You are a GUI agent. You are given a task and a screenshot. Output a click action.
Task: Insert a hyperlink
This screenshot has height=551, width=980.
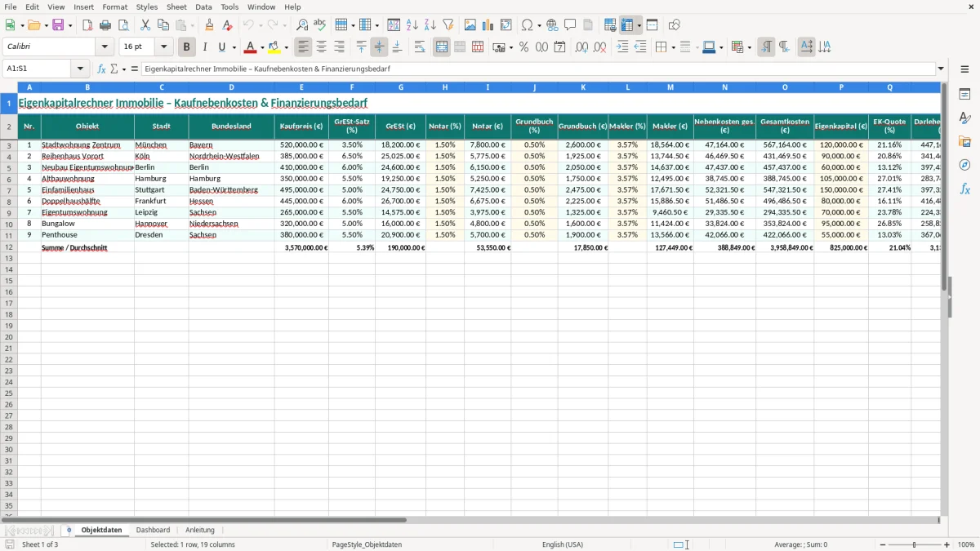pos(552,25)
